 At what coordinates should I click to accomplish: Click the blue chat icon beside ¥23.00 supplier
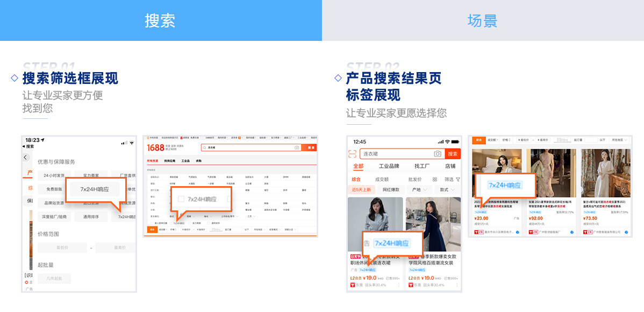tap(517, 232)
